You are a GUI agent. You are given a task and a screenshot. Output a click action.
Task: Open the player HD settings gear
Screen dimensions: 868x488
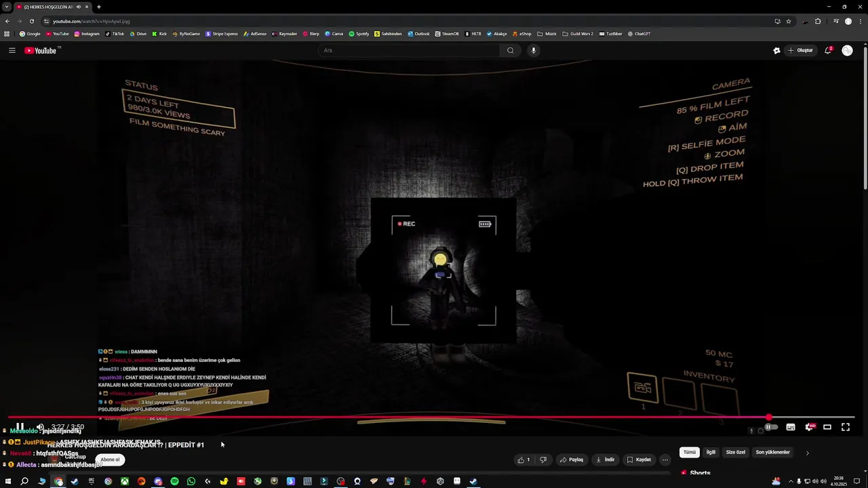809,427
